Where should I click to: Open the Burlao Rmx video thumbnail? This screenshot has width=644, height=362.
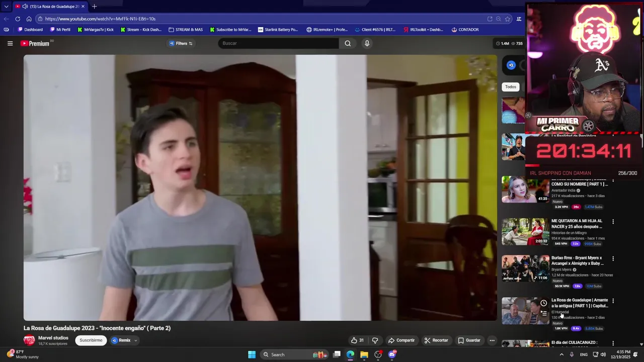pos(525,268)
